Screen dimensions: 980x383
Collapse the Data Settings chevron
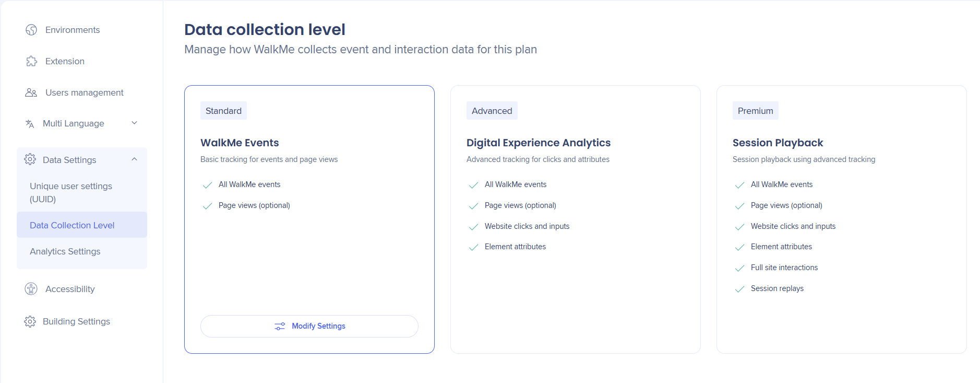point(134,159)
